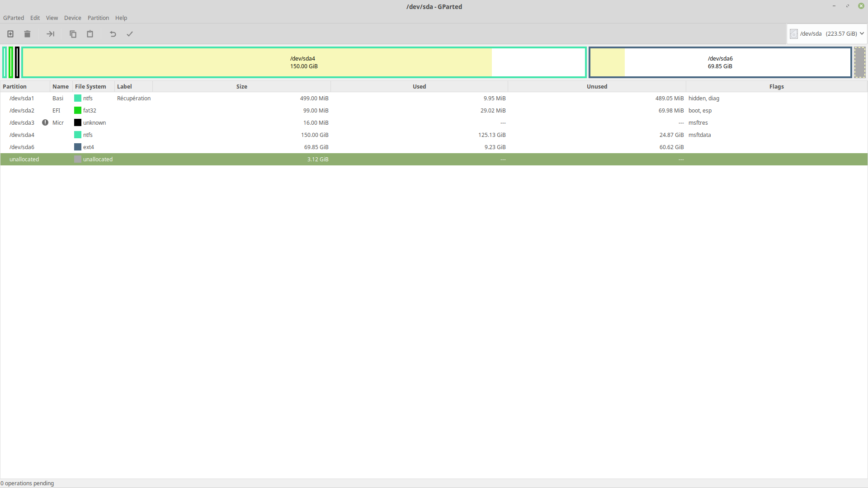The image size is (868, 488).
Task: Select the /dev/sda4 ntfs partition row
Action: pyautogui.click(x=181, y=135)
